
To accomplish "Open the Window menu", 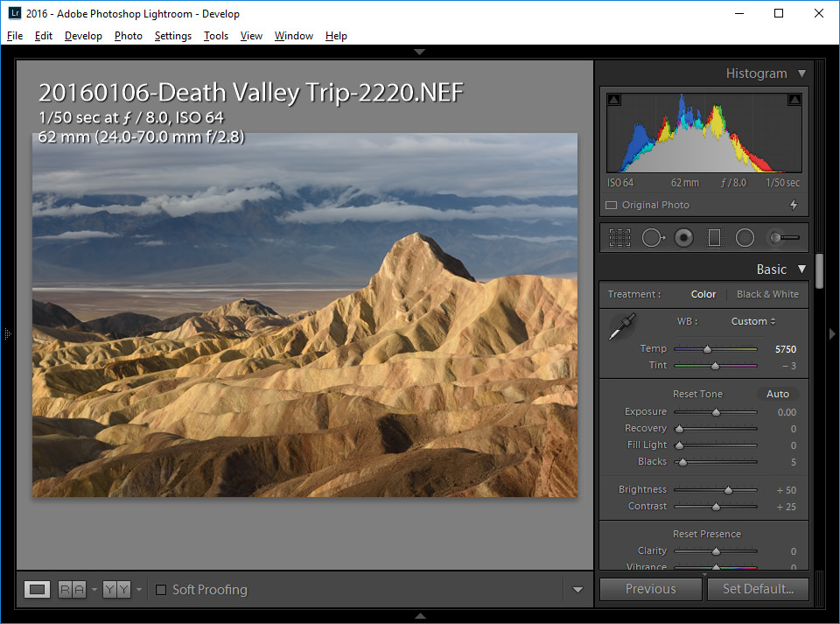I will click(294, 36).
